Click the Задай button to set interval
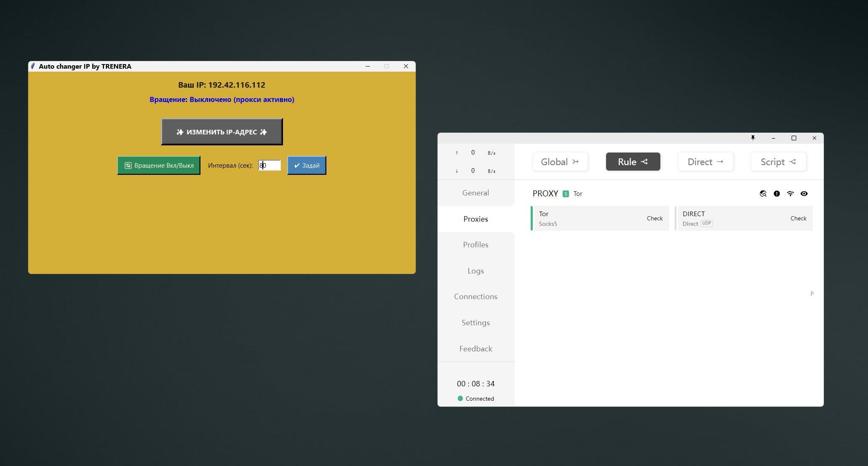This screenshot has width=868, height=466. click(x=307, y=166)
